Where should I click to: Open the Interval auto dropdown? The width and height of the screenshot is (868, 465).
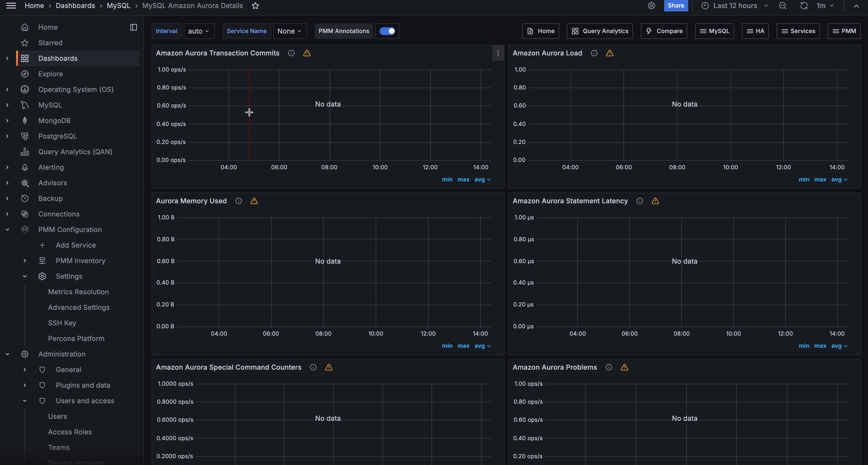click(199, 31)
